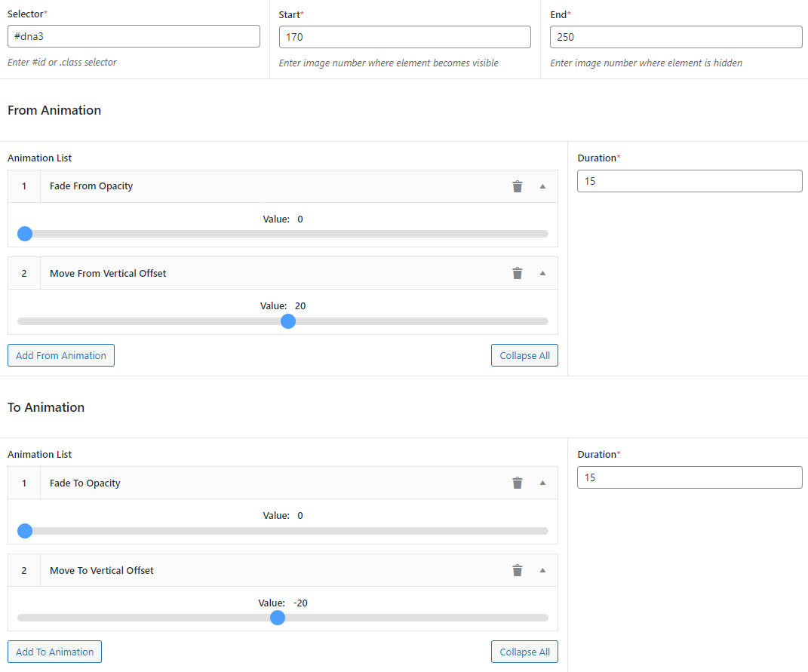The image size is (808, 672).
Task: Focus the End field showing 250
Action: pyautogui.click(x=676, y=37)
